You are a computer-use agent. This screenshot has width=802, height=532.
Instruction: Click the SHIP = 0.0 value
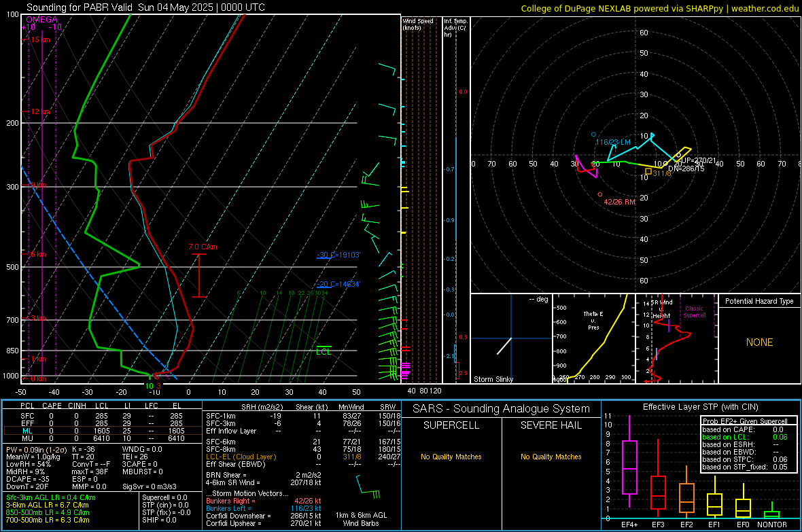click(x=159, y=520)
